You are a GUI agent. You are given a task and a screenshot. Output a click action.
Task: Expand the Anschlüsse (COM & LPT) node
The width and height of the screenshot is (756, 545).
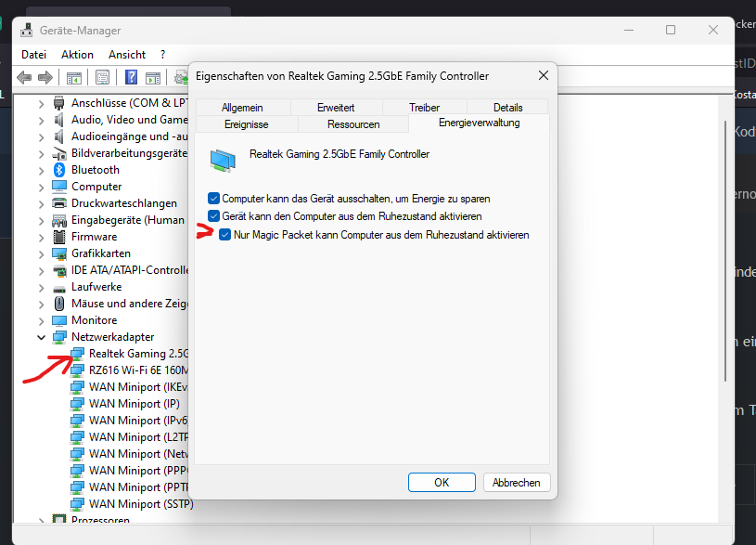(42, 103)
